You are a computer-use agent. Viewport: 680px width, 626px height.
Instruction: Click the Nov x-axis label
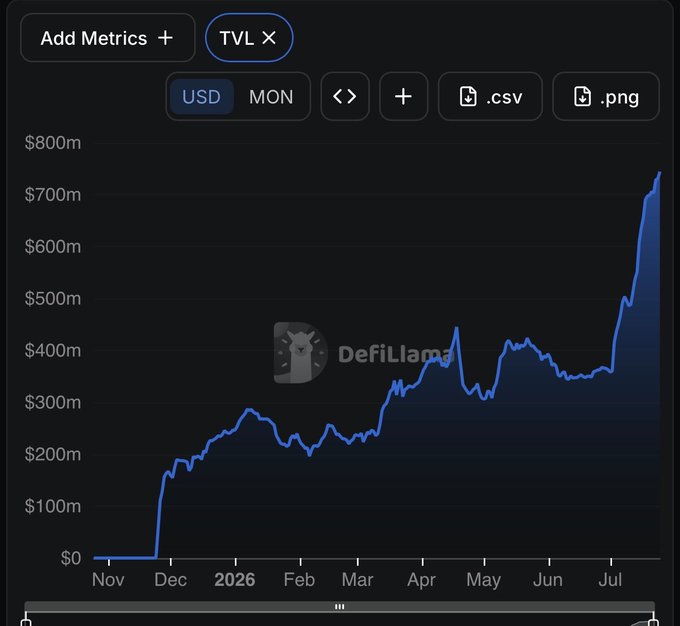[x=108, y=580]
